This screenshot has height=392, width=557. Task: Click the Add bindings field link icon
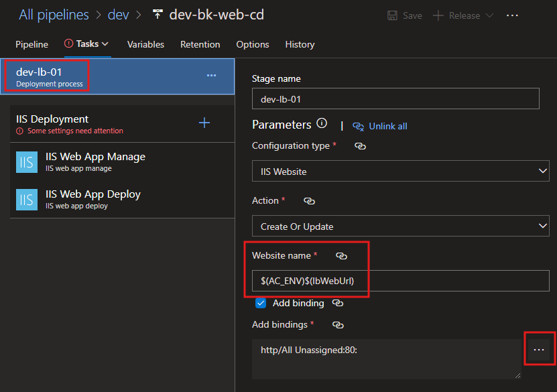[338, 324]
